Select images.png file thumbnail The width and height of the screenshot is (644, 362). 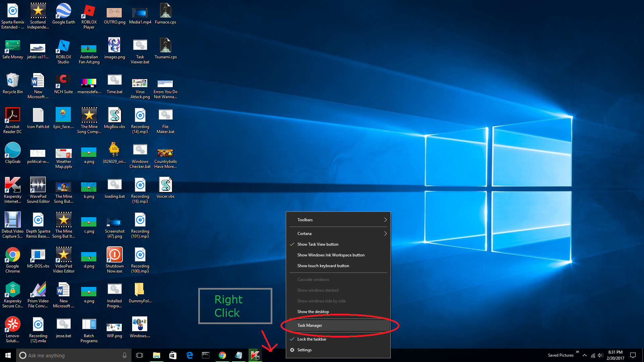(114, 49)
